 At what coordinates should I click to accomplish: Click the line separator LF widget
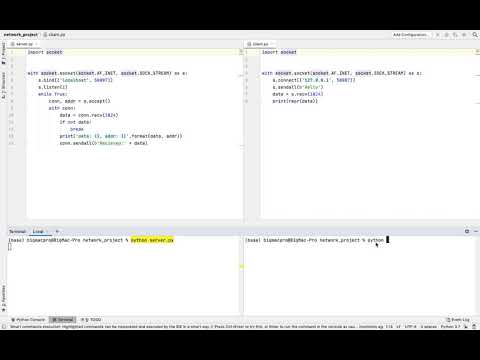pyautogui.click(x=398, y=327)
